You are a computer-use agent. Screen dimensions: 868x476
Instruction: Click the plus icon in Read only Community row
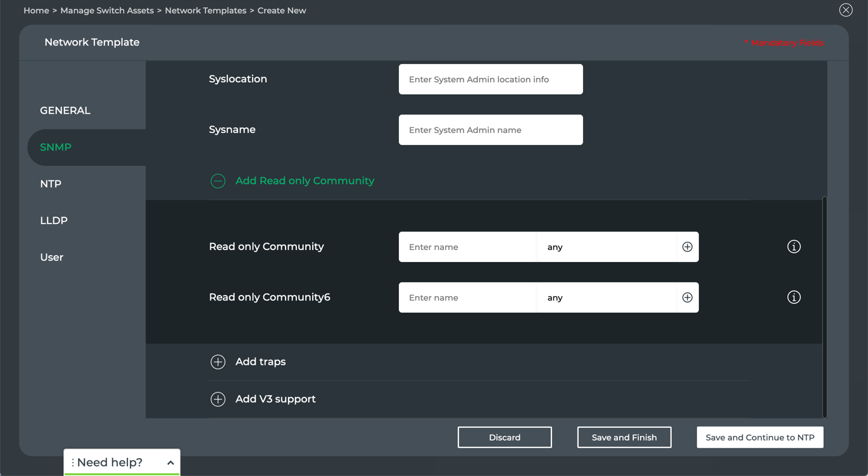click(687, 247)
